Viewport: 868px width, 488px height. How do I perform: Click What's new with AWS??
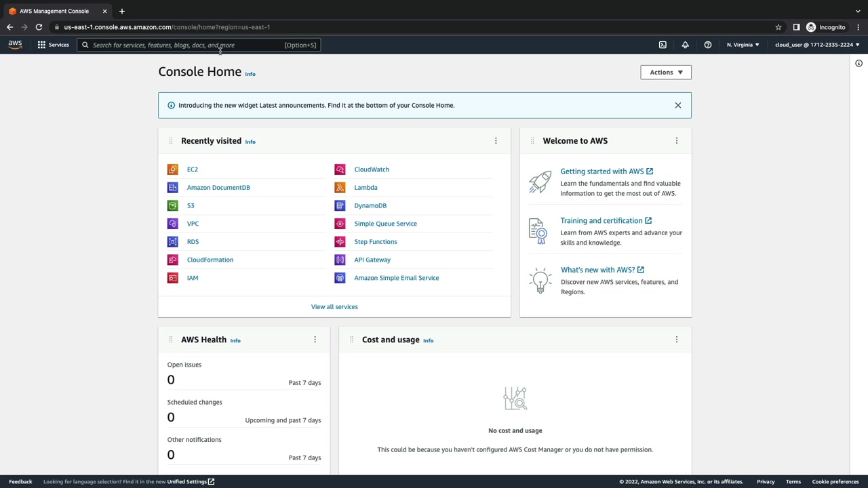pos(602,270)
